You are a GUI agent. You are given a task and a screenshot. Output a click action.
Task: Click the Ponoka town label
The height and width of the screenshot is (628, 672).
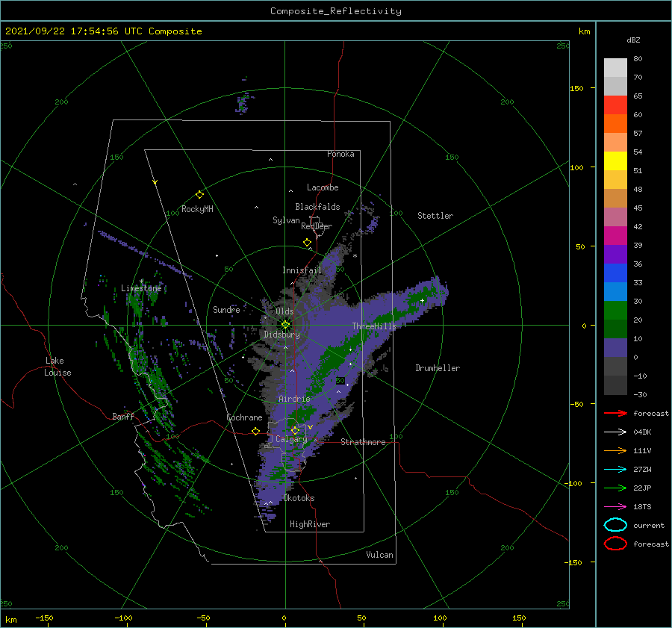click(x=340, y=154)
